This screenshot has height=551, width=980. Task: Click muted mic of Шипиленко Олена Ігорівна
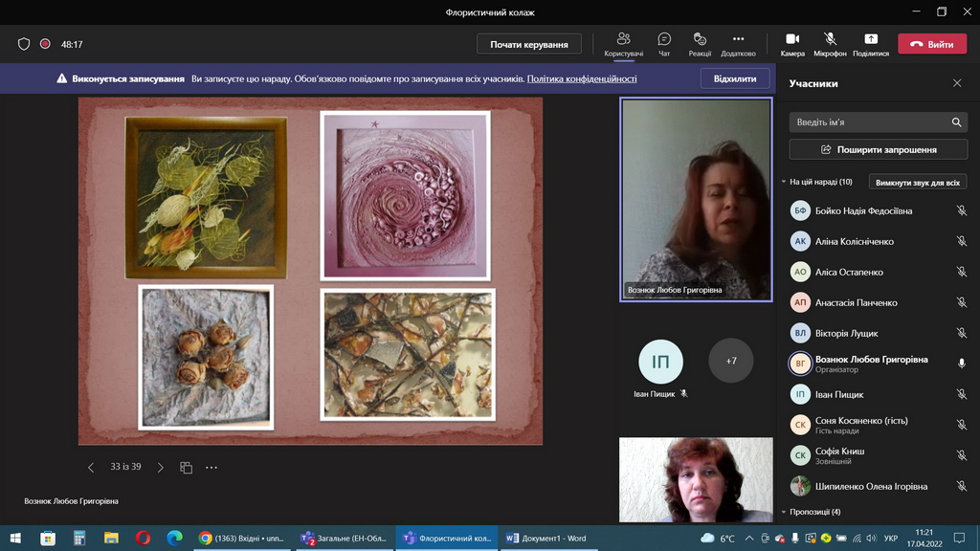click(961, 486)
